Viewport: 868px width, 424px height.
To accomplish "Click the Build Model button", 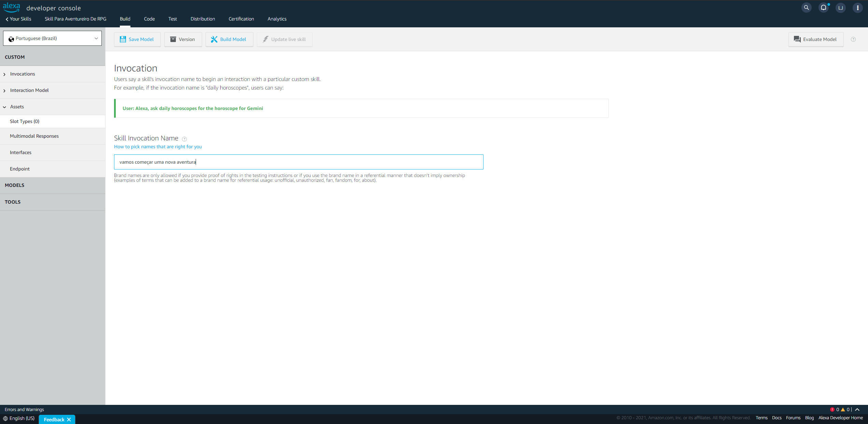I will pyautogui.click(x=229, y=39).
